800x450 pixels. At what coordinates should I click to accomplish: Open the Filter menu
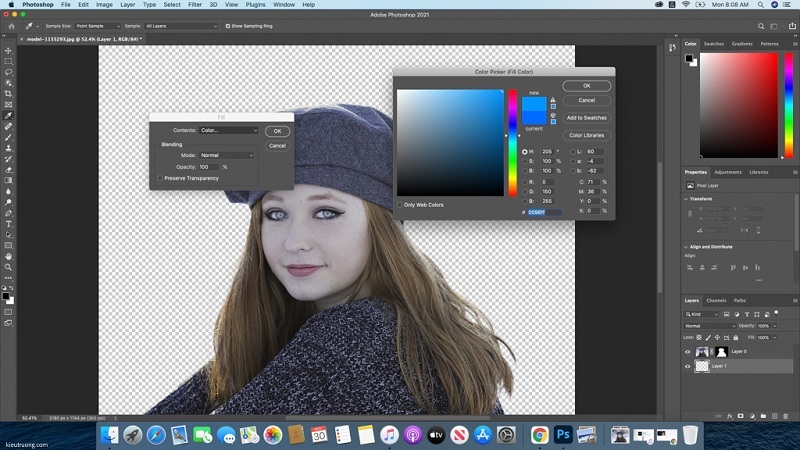click(x=195, y=5)
